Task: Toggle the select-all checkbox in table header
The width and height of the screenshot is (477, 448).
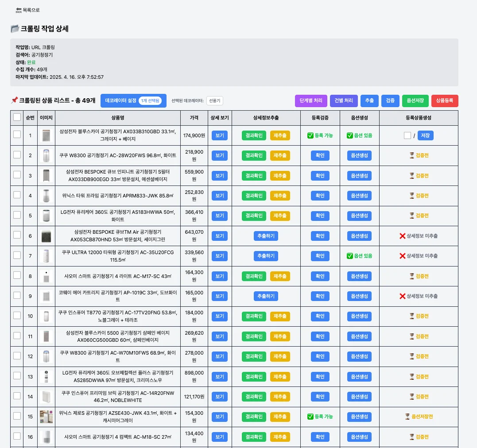Action: coord(17,117)
